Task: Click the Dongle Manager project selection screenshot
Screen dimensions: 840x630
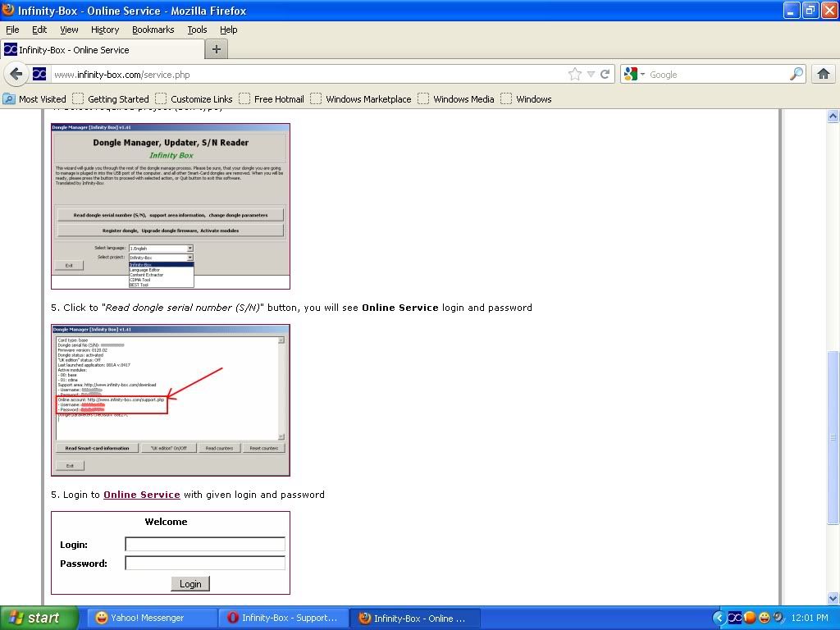Action: [x=171, y=206]
